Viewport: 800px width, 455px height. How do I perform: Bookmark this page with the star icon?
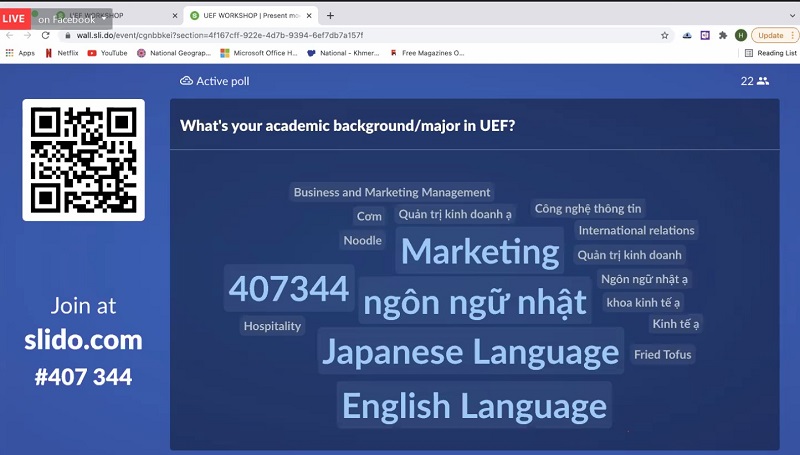point(665,35)
